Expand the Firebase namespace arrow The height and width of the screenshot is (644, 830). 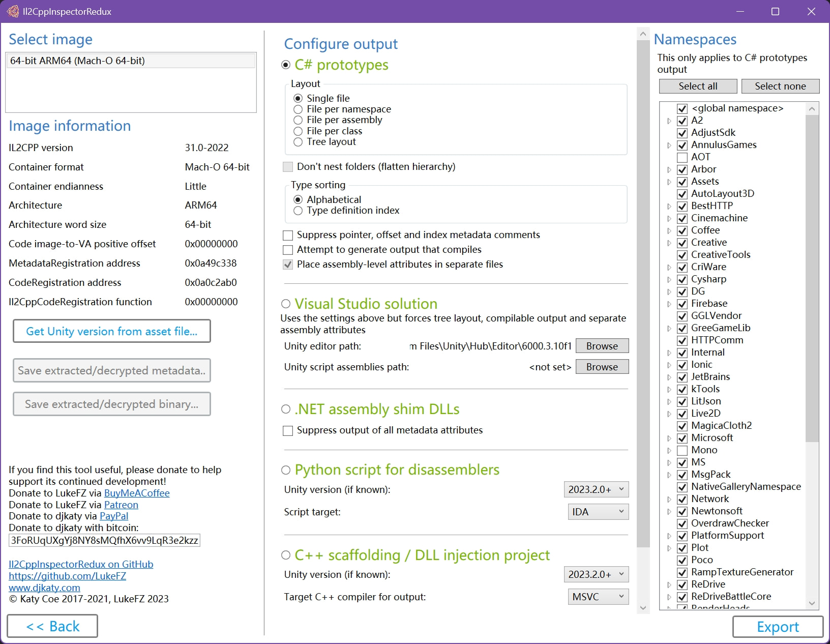[669, 304]
